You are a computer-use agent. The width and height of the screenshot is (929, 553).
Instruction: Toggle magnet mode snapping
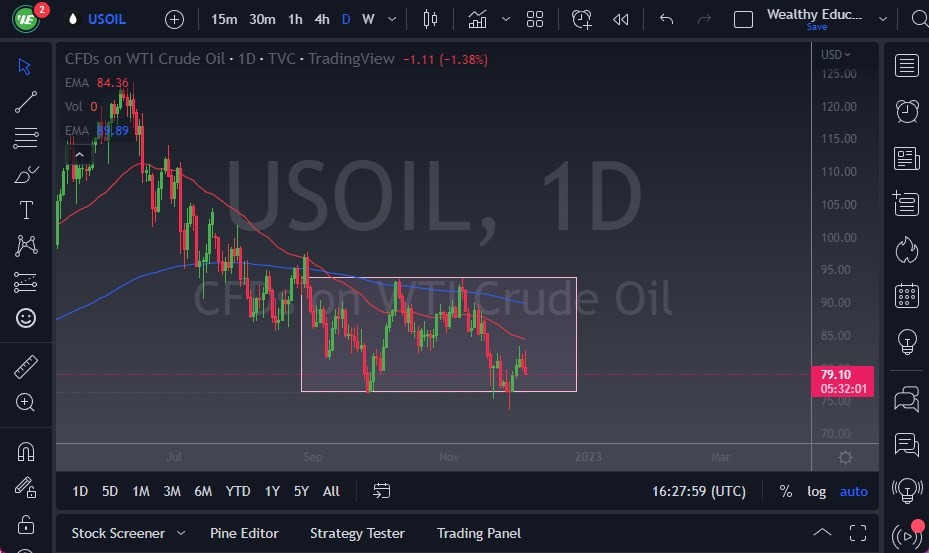point(25,452)
